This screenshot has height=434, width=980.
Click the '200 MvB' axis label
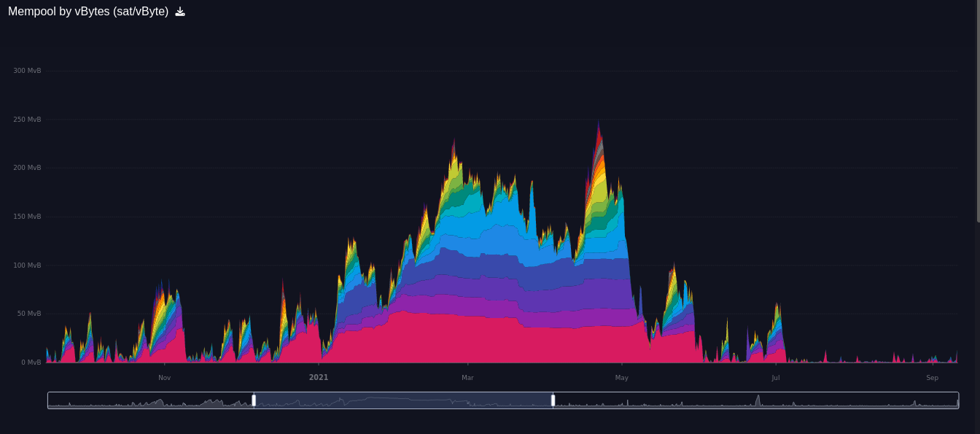click(x=27, y=168)
